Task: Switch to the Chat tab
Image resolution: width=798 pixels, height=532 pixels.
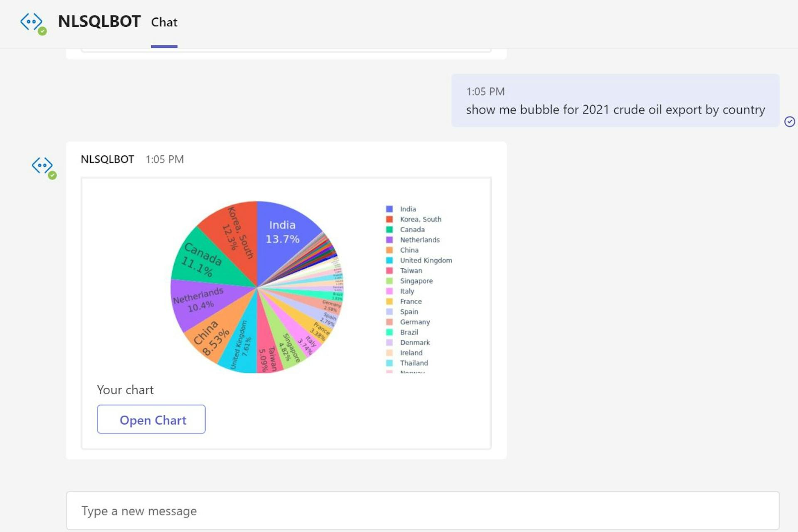Action: tap(164, 22)
